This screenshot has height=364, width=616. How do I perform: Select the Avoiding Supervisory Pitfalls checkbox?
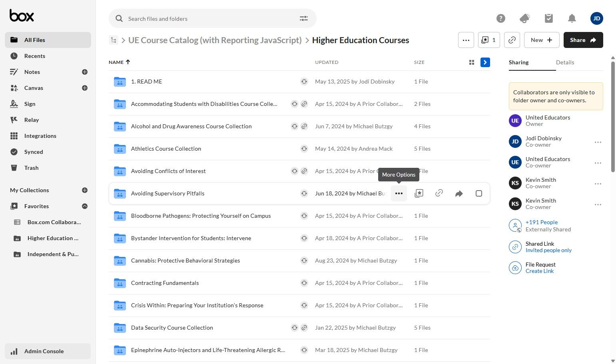479,193
